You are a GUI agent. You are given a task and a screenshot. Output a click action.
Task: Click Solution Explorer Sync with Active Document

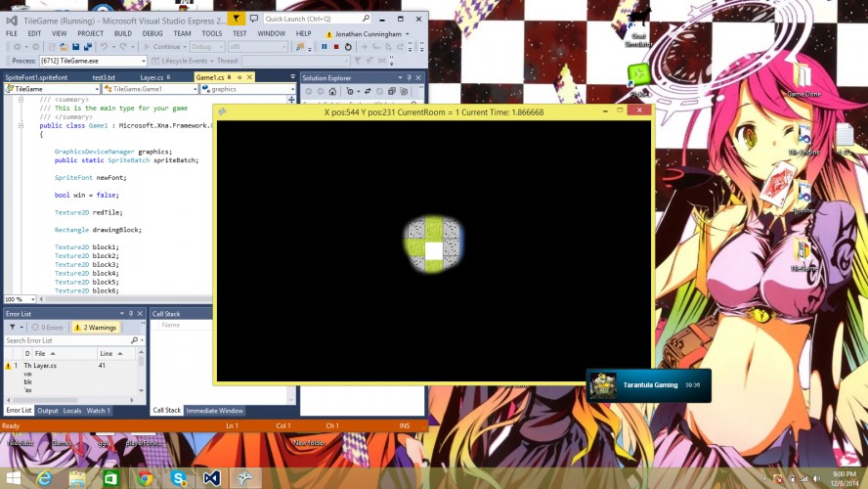[x=368, y=91]
